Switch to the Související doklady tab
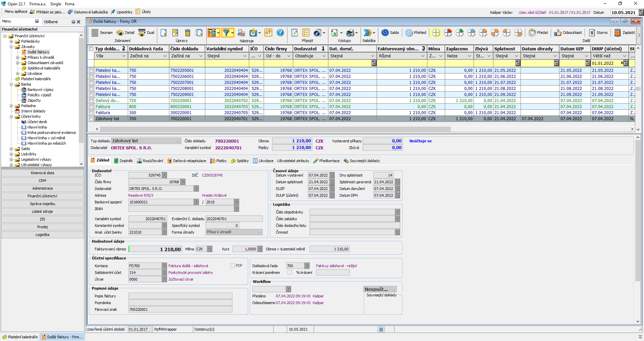 point(362,161)
